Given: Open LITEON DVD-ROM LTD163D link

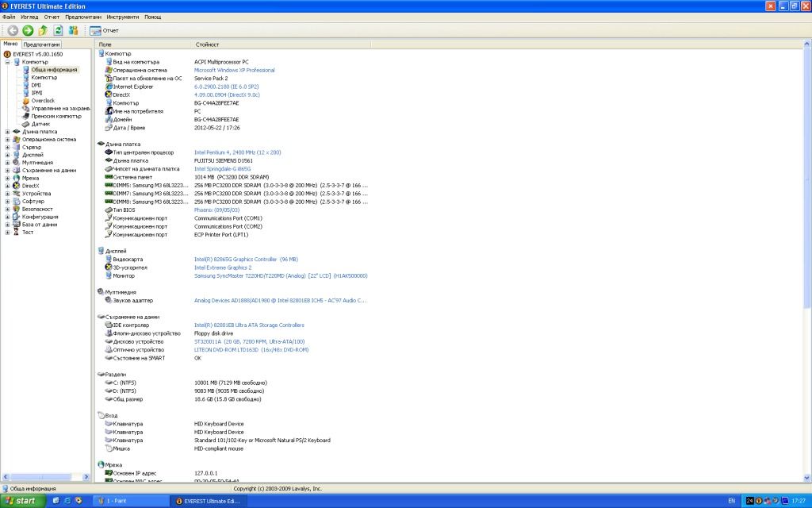Looking at the screenshot, I should [x=251, y=350].
